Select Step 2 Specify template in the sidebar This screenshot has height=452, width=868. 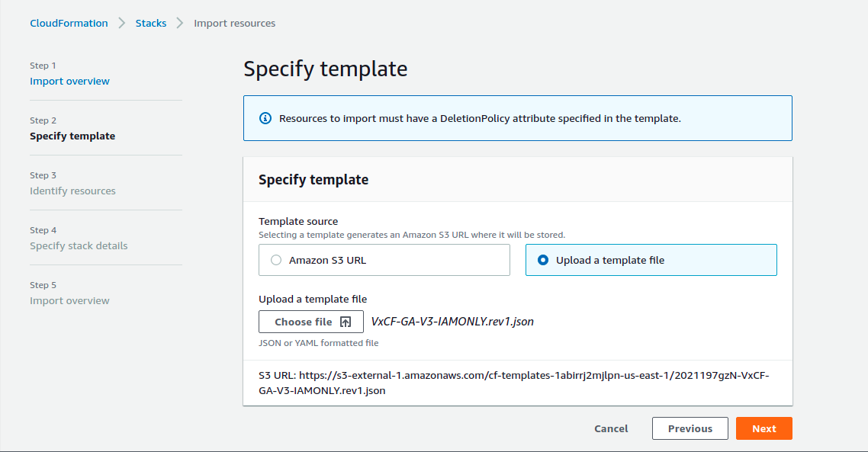click(72, 136)
